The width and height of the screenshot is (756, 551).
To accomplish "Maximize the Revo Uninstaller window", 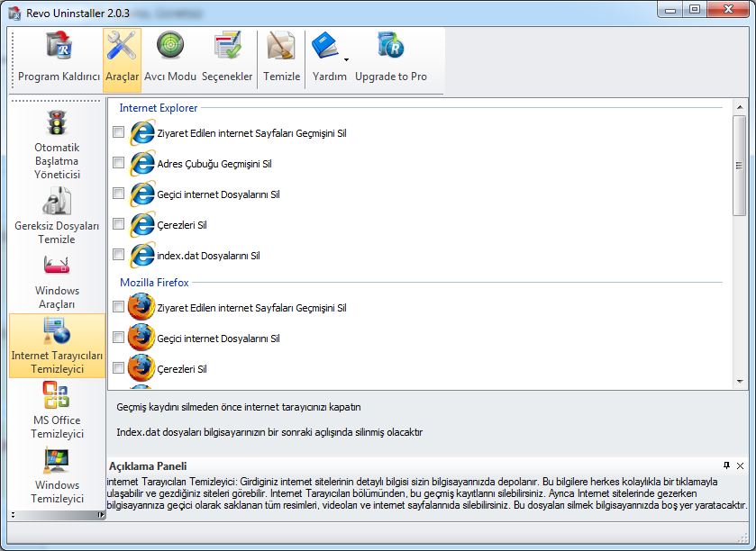I will tap(695, 10).
